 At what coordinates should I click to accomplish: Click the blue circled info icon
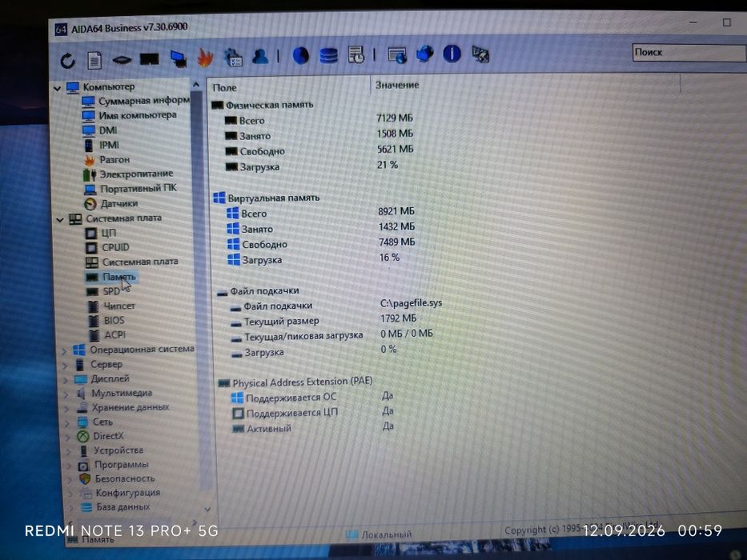[452, 54]
